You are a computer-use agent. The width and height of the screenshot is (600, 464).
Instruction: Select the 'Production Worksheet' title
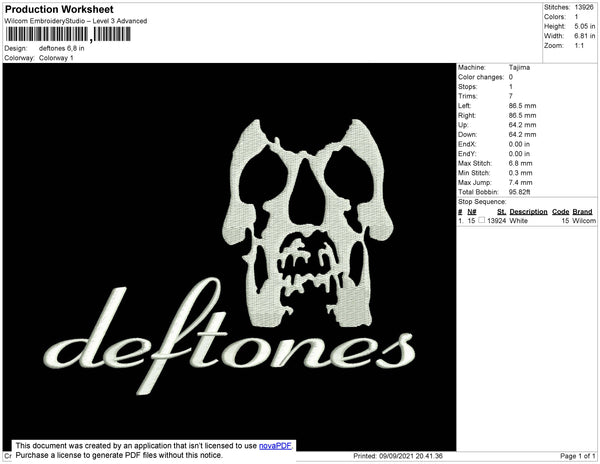point(59,10)
